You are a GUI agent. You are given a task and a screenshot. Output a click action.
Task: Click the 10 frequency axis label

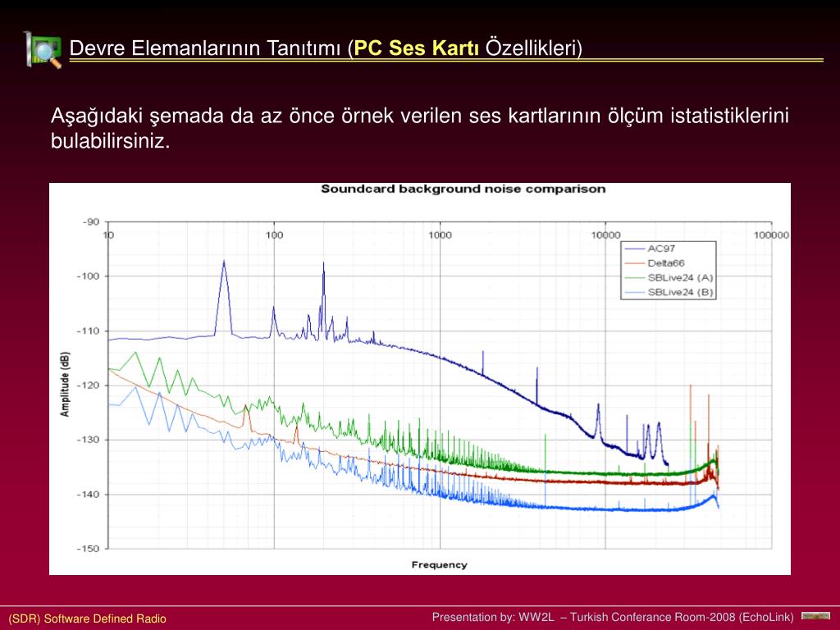108,235
